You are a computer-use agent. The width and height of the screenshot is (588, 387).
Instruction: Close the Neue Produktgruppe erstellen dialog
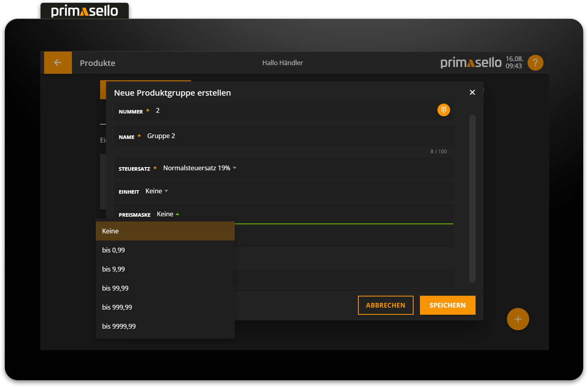click(472, 92)
